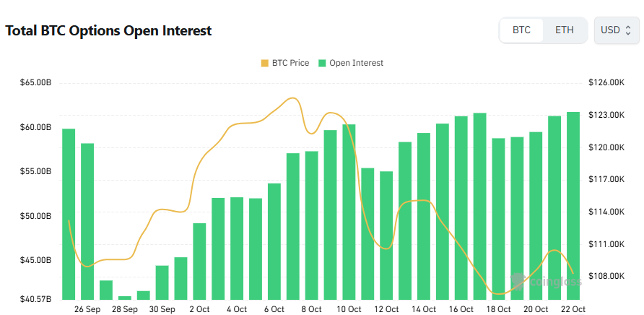Toggle the Open Interest legend series
Screen dimensions: 644x315
356,63
